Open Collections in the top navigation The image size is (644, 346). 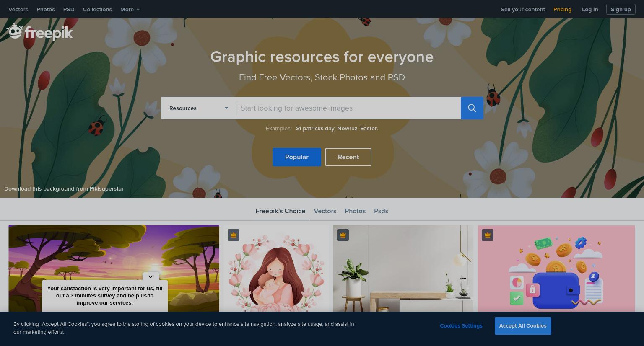[x=97, y=9]
